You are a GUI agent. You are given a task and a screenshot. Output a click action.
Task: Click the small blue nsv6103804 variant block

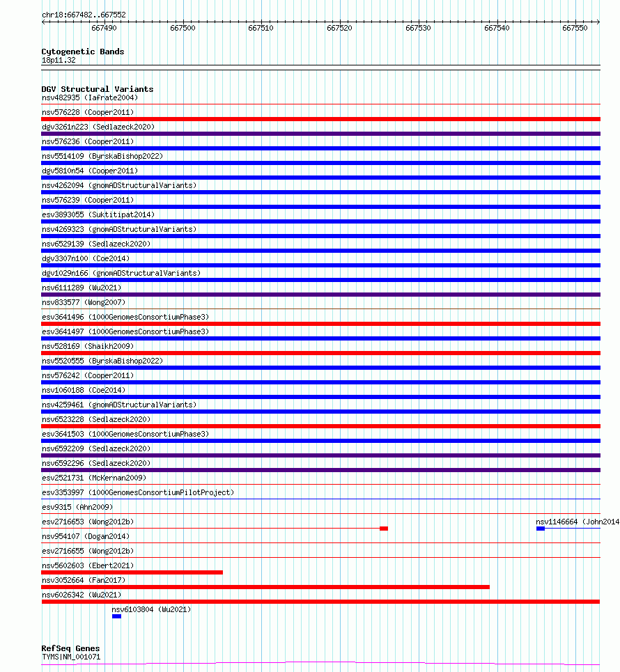click(x=116, y=616)
